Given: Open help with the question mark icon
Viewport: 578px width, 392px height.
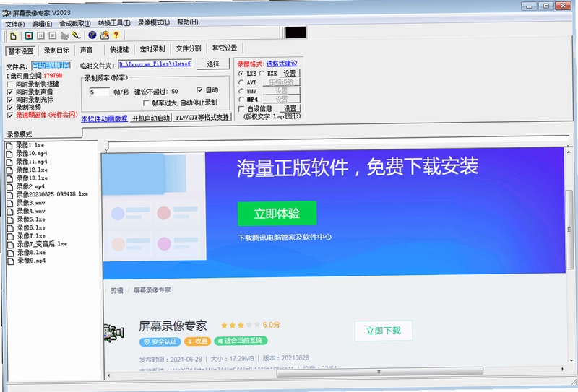Looking at the screenshot, I should (x=116, y=35).
